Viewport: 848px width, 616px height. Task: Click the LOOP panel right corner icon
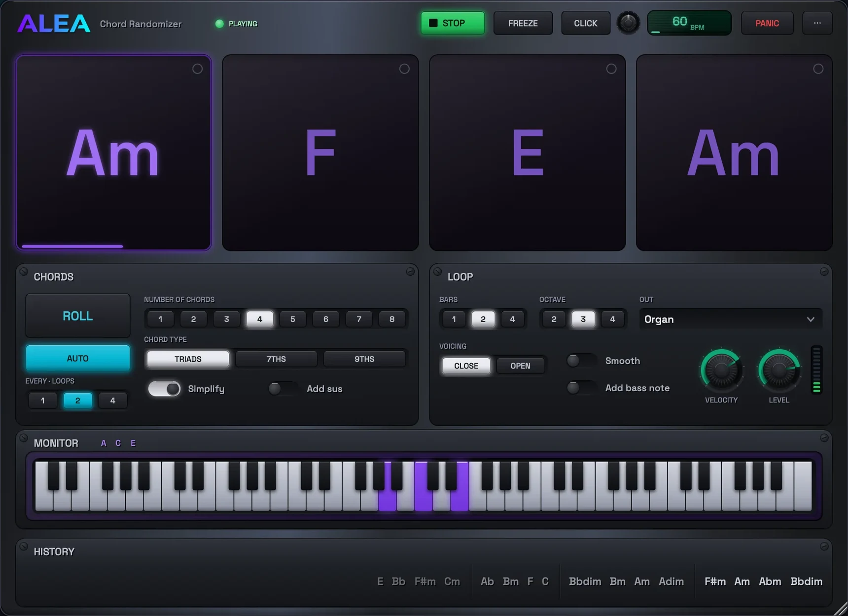(824, 272)
